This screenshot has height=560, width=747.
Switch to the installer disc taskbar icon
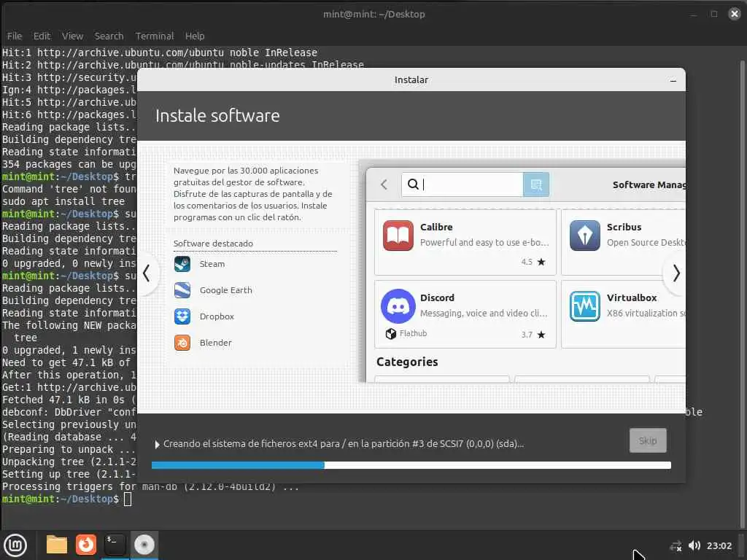[x=144, y=545]
